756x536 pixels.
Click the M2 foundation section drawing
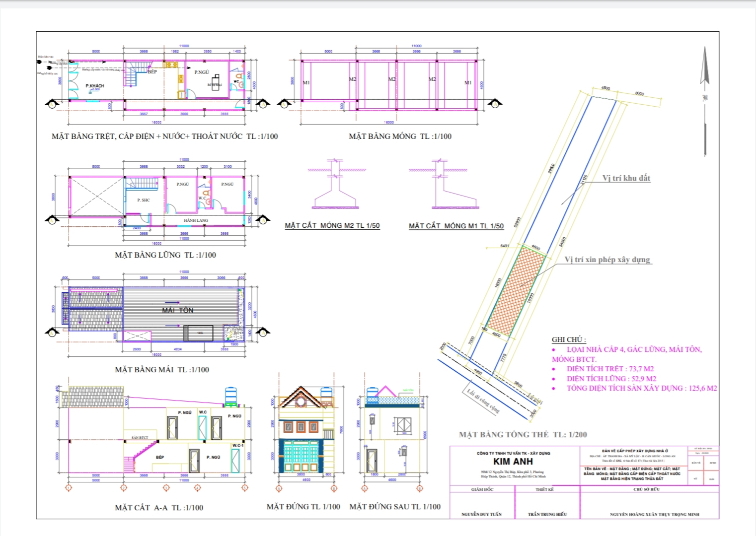[x=336, y=186]
